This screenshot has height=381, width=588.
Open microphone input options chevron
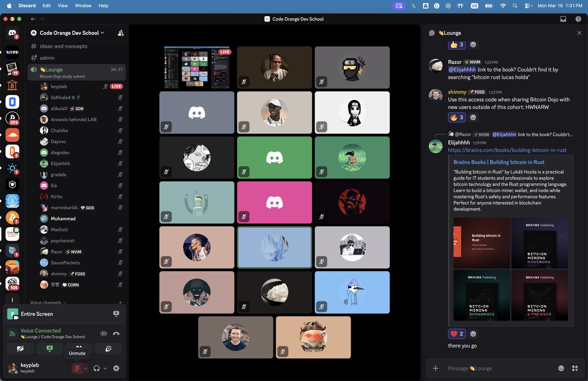[x=86, y=368]
